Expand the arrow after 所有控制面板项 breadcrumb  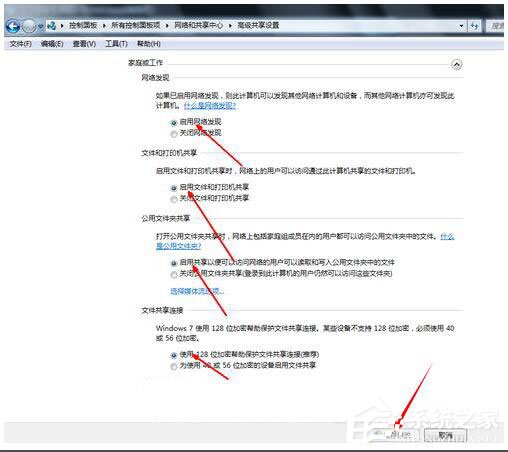click(167, 25)
